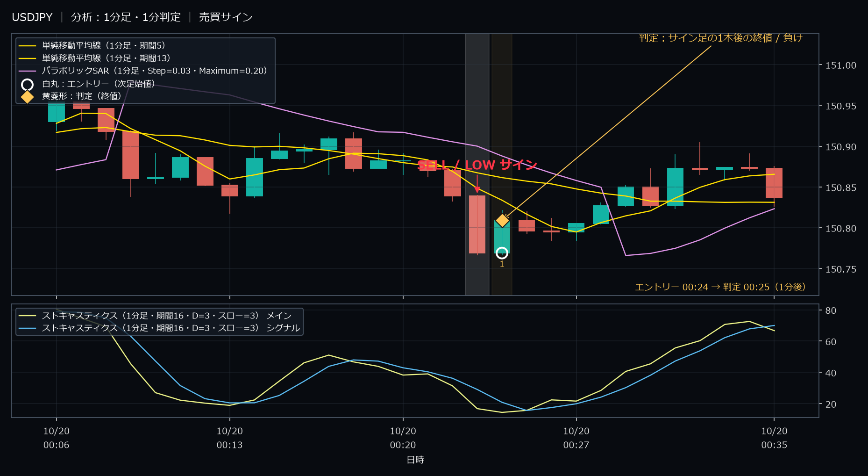868x476 pixels.
Task: Click the 単純移動平均線 期間5 legend entry
Action: pos(92,45)
